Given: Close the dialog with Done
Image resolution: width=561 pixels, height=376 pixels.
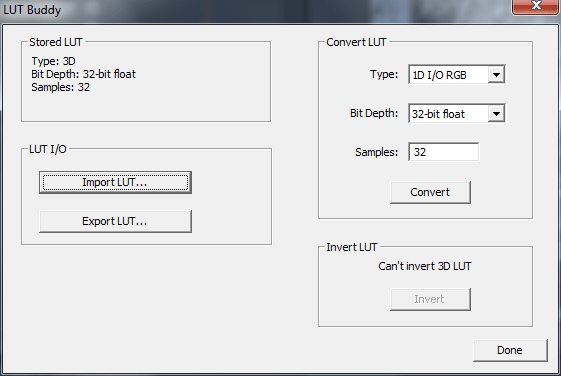Looking at the screenshot, I should tap(510, 350).
